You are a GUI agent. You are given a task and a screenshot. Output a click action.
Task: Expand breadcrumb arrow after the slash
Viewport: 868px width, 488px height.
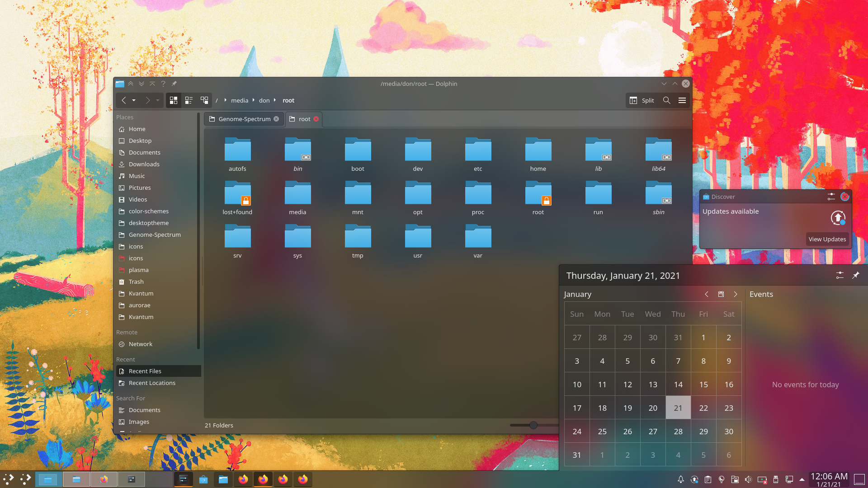pyautogui.click(x=225, y=100)
